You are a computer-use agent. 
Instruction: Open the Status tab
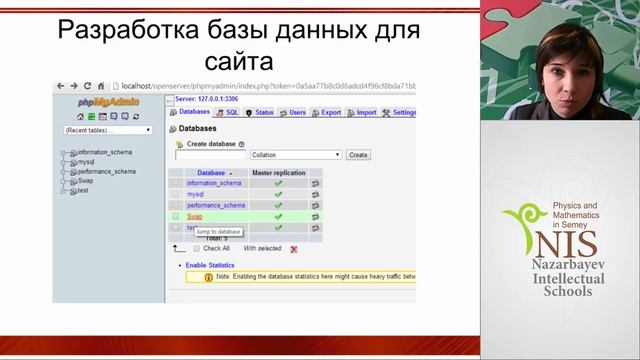click(x=260, y=113)
